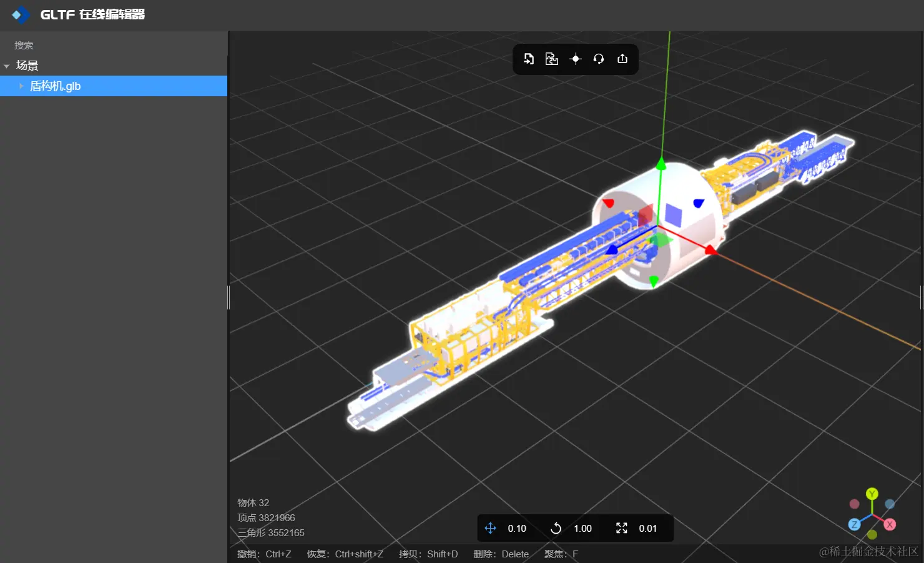Click the rotate step value 1.00
This screenshot has height=563, width=924.
[582, 529]
